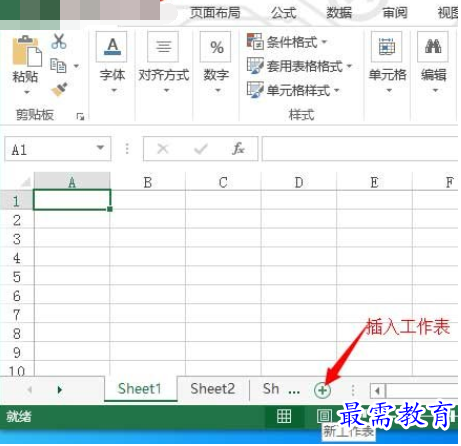The height and width of the screenshot is (446, 461).
Task: Select the Format Painter brush icon
Action: [60, 89]
